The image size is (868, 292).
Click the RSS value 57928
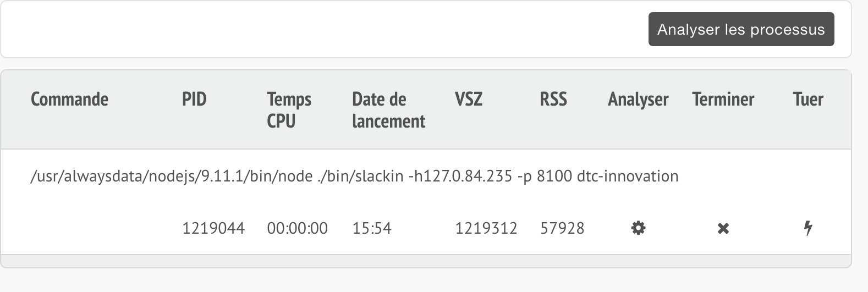click(x=562, y=228)
